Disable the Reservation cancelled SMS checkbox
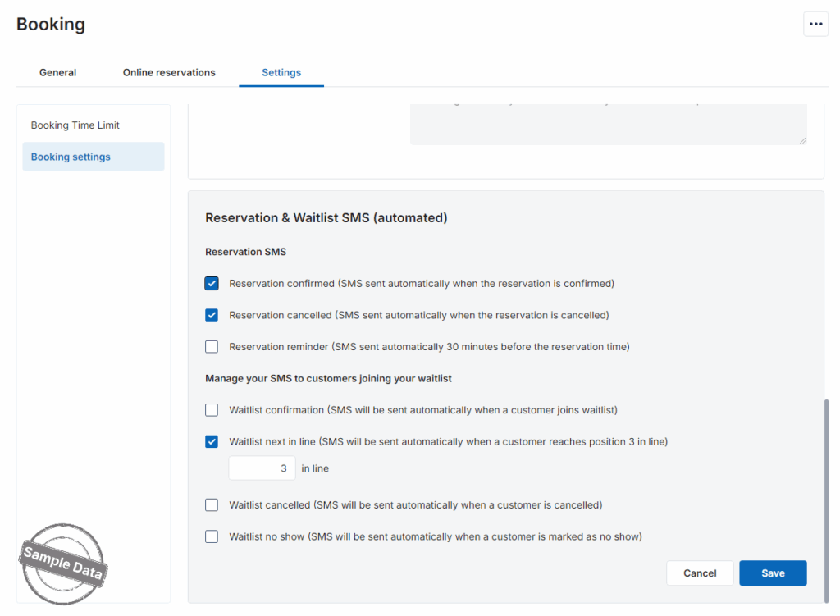 pos(212,315)
